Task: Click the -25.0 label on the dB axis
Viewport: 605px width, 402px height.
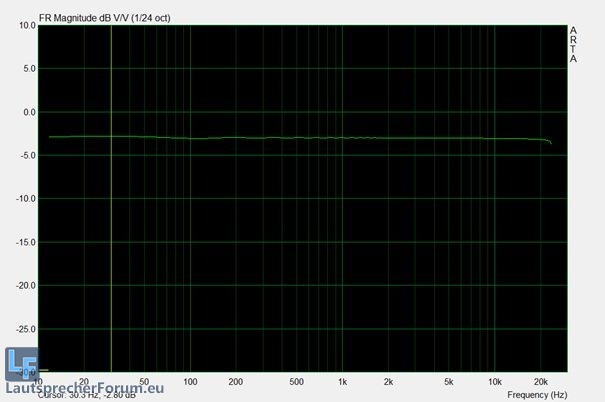Action: coord(26,328)
